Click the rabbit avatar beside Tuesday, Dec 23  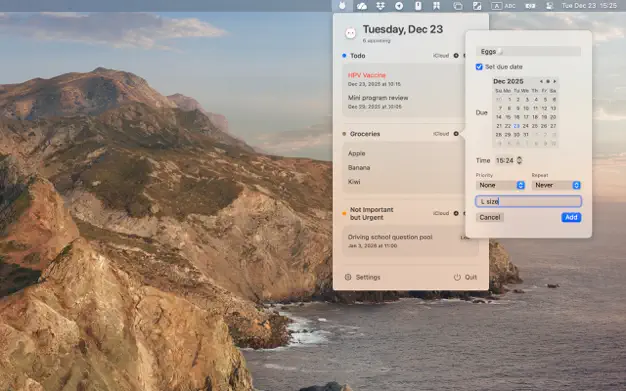351,33
